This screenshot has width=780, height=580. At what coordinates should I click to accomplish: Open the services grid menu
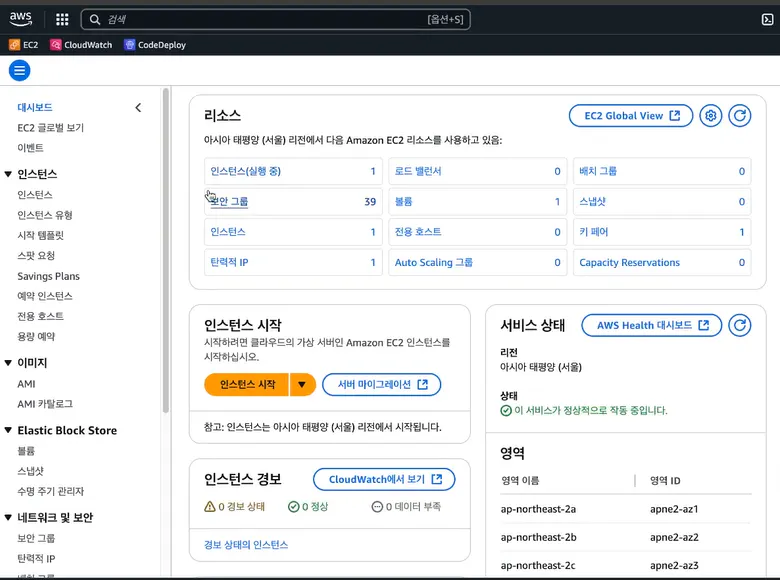(x=62, y=19)
